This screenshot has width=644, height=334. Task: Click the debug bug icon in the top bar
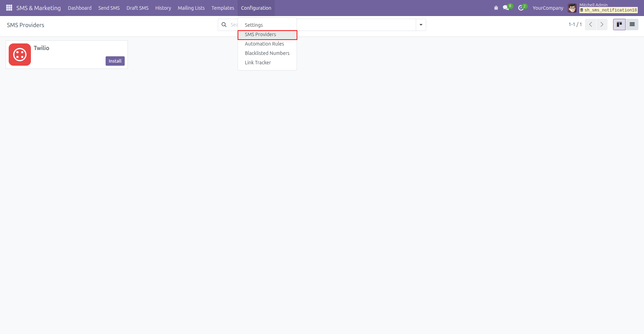[496, 8]
